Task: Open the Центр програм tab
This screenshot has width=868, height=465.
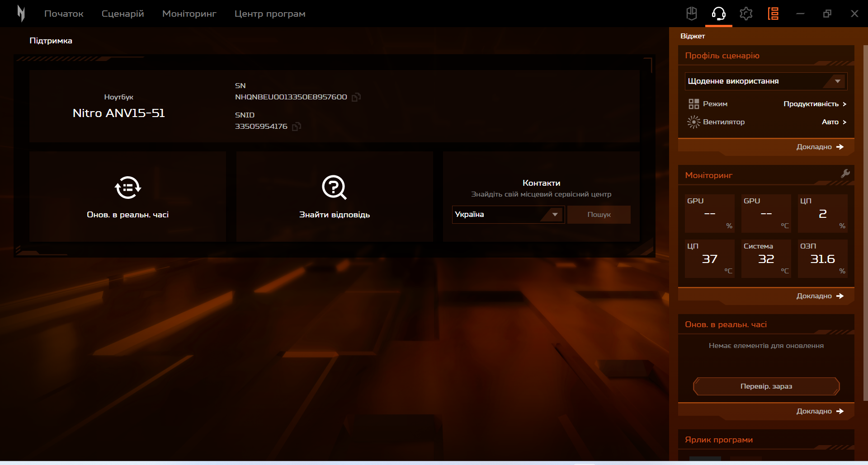Action: point(270,14)
